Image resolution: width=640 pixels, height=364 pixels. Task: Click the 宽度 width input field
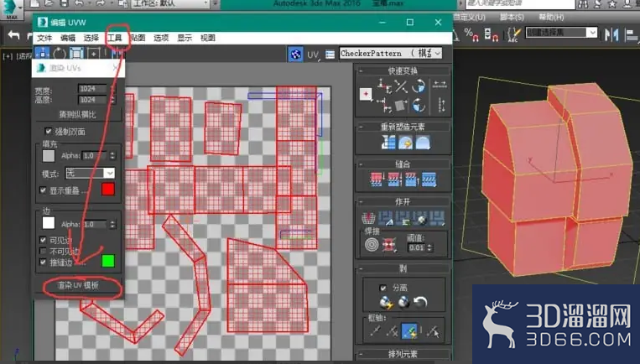pyautogui.click(x=93, y=89)
